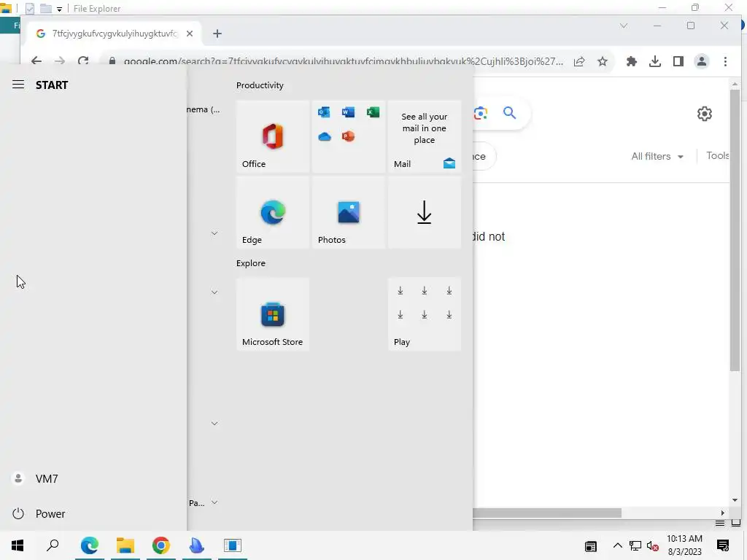
Task: Launch Edge from the Start menu tile
Action: 273,212
